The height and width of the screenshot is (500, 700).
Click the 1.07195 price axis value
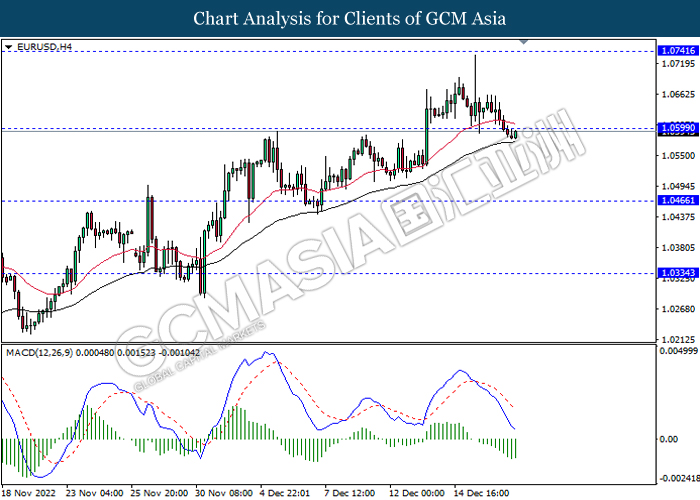point(678,63)
